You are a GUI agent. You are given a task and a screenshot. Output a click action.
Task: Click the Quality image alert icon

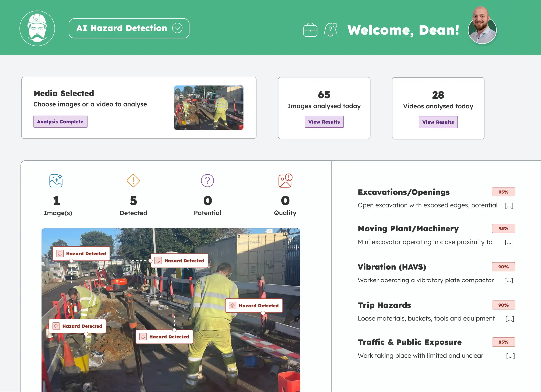point(285,180)
